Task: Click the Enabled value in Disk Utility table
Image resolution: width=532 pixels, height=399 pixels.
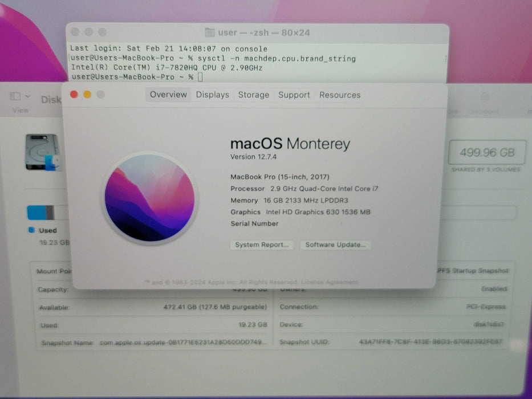Action: point(494,289)
